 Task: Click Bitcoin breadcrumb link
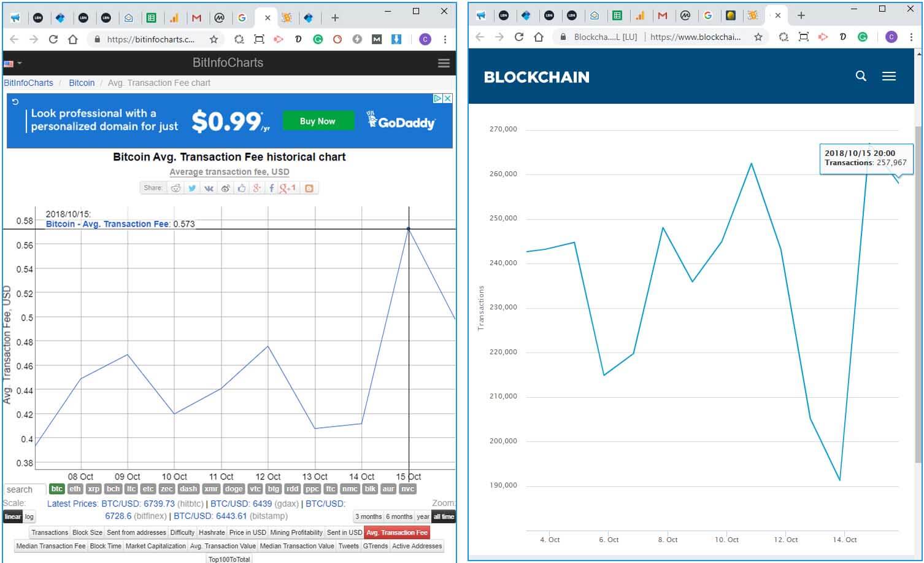(x=82, y=83)
